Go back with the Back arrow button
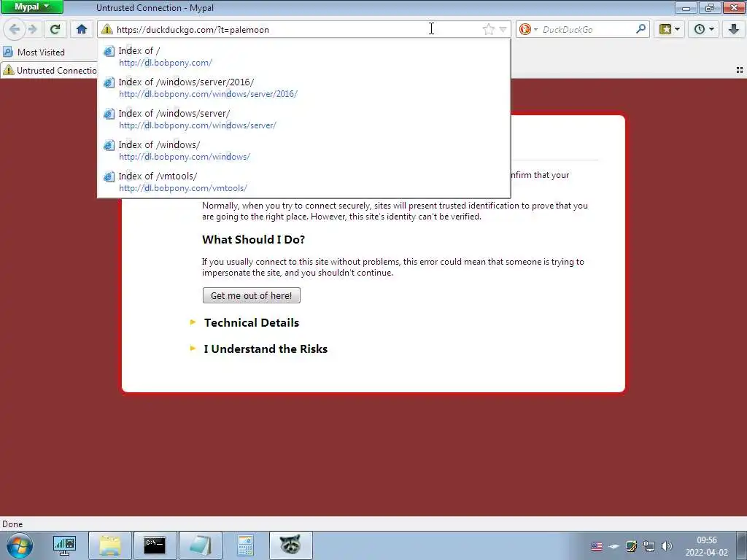Image resolution: width=747 pixels, height=560 pixels. coord(15,29)
